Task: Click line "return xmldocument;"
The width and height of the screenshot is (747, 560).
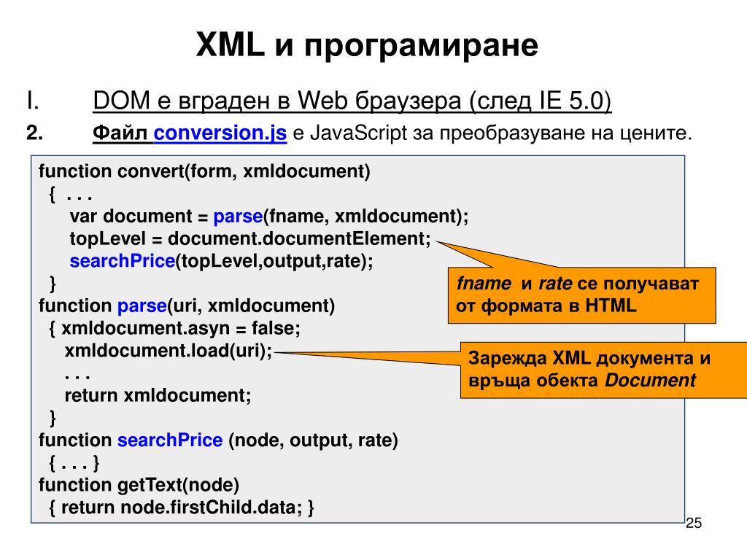Action: coord(158,395)
